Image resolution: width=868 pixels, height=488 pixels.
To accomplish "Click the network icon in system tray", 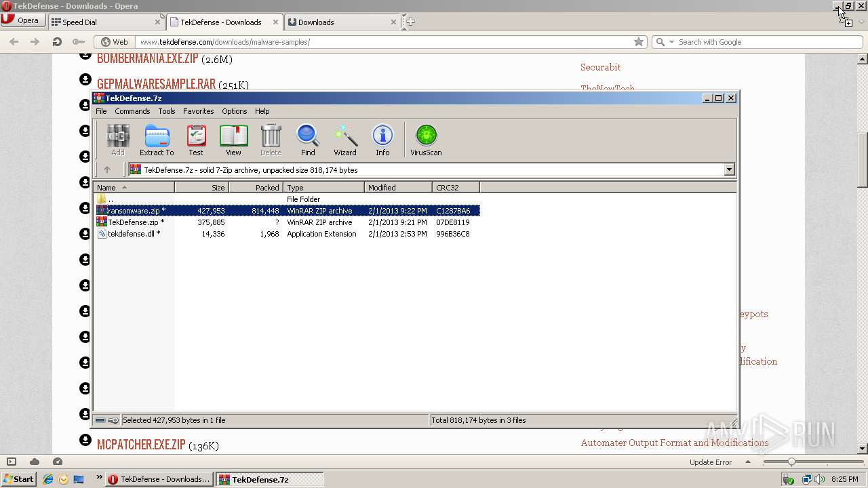I will [x=806, y=479].
